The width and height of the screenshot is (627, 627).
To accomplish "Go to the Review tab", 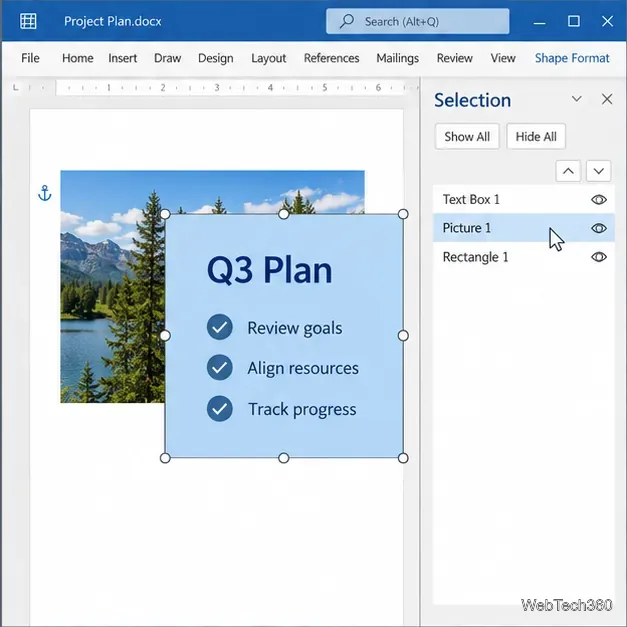I will (x=454, y=58).
